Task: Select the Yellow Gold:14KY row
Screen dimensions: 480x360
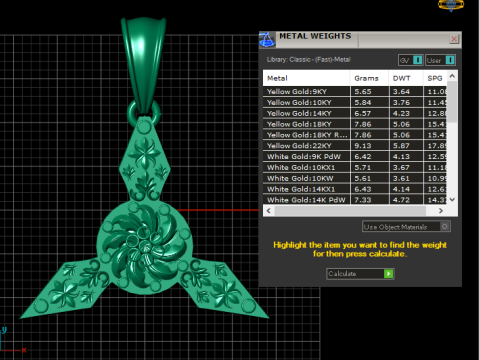Action: coord(355,113)
